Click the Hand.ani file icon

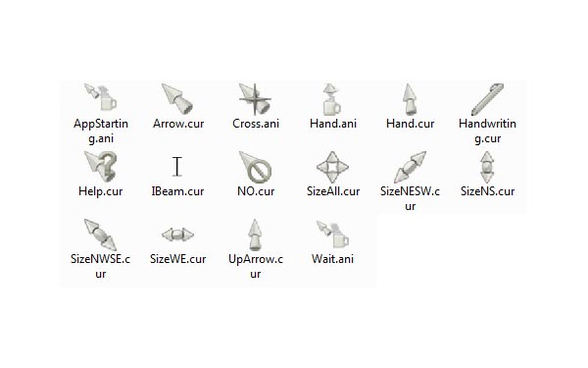(332, 99)
